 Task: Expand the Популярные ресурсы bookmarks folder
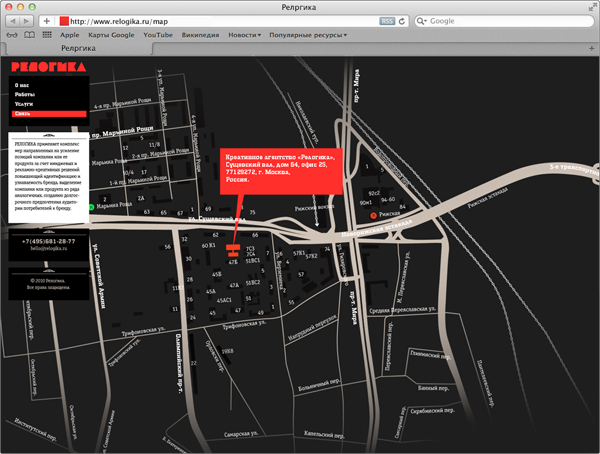(318, 35)
